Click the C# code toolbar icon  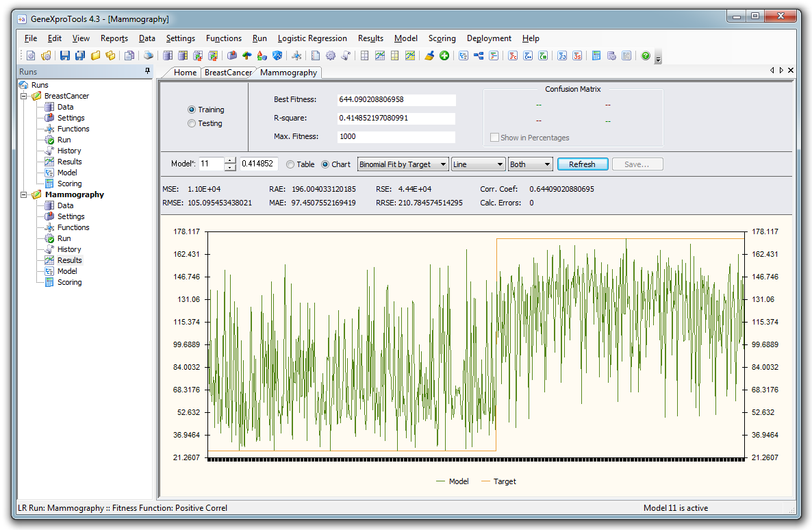point(543,56)
